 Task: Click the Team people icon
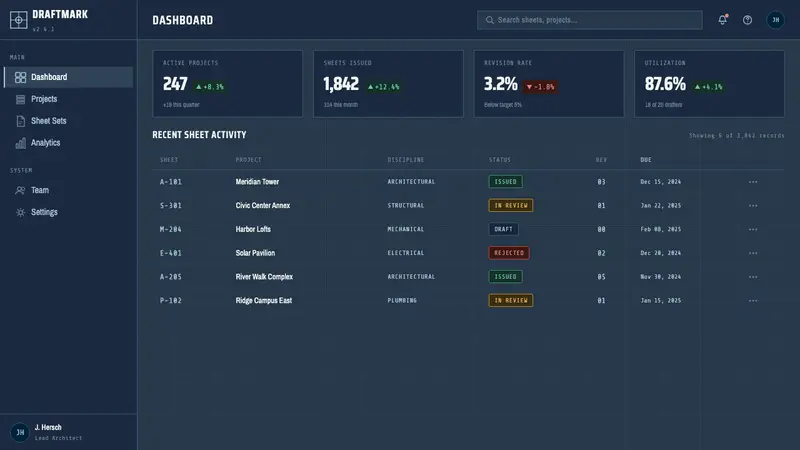click(20, 190)
